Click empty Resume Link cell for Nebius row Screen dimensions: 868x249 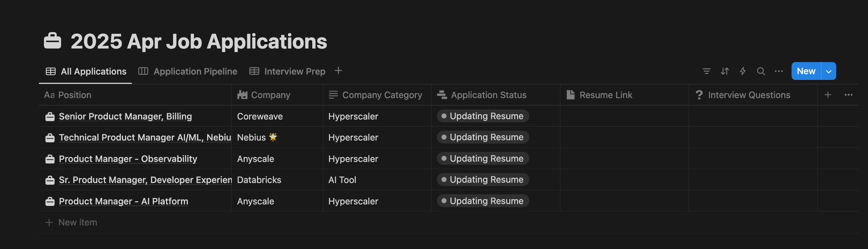[624, 137]
